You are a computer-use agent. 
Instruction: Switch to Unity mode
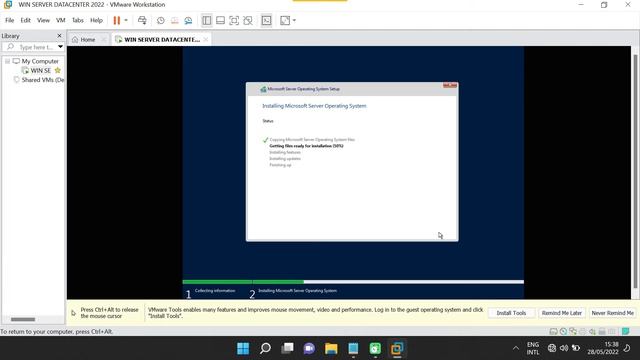[x=248, y=20]
